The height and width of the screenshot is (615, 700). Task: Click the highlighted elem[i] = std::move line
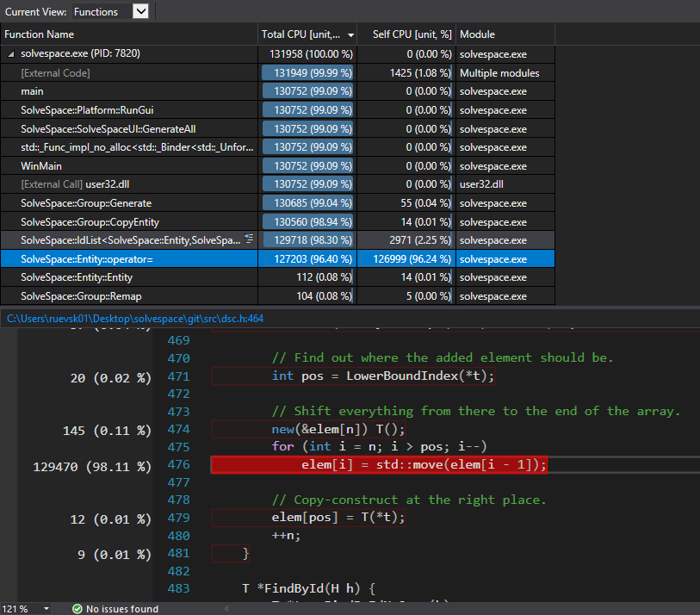[379, 464]
